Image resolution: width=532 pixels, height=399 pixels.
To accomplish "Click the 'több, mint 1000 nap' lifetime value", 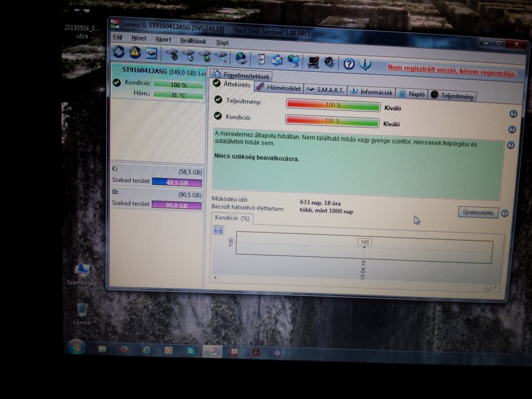I will (x=326, y=211).
